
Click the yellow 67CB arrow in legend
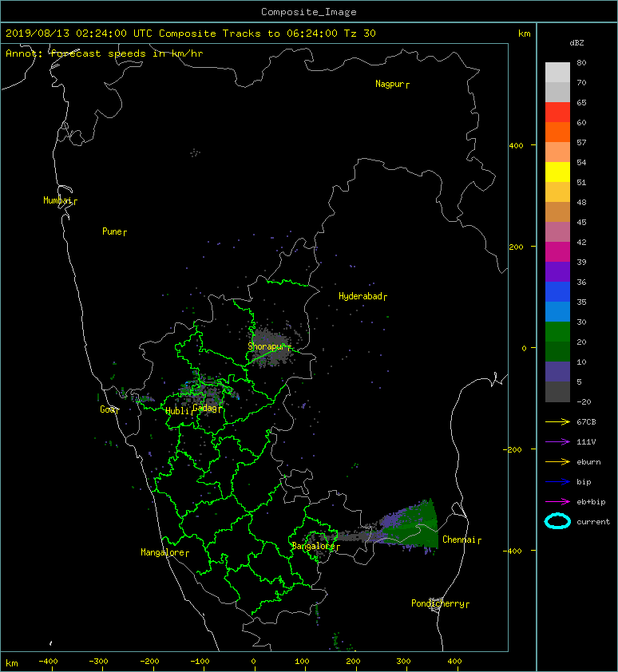click(557, 421)
